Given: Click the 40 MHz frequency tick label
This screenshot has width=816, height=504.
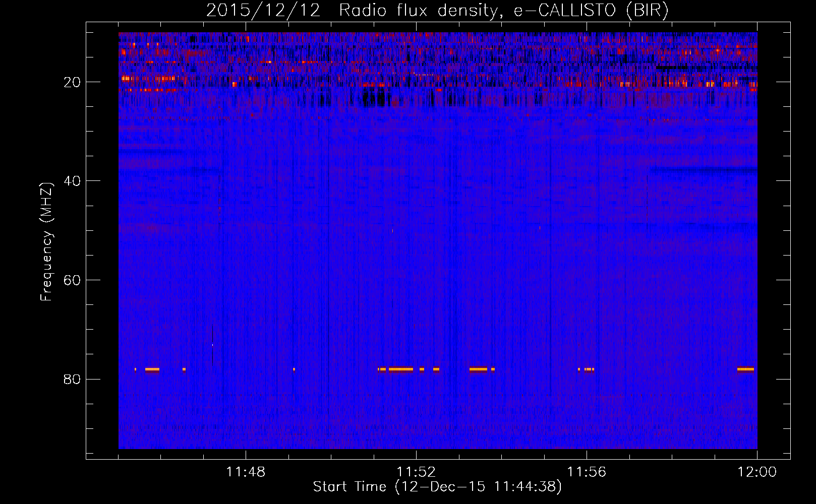Looking at the screenshot, I should (x=72, y=181).
